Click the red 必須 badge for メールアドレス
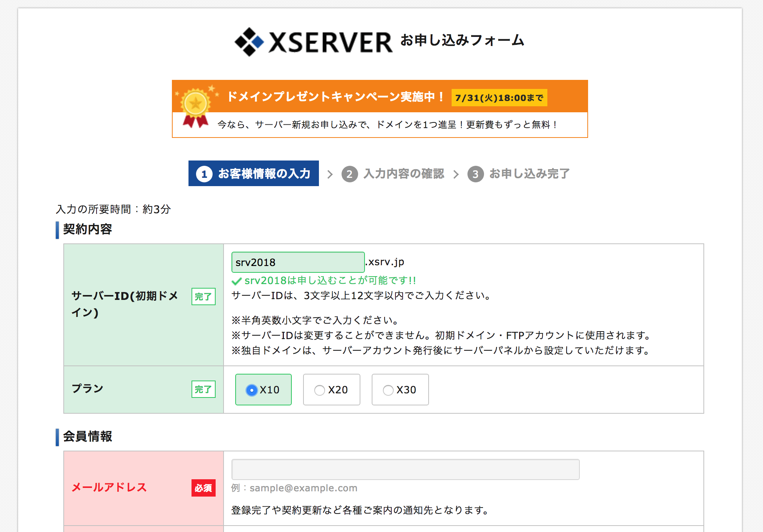763x532 pixels. 204,488
